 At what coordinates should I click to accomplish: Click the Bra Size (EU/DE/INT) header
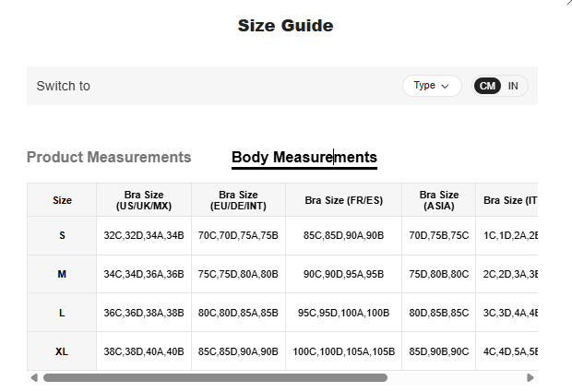(x=238, y=200)
